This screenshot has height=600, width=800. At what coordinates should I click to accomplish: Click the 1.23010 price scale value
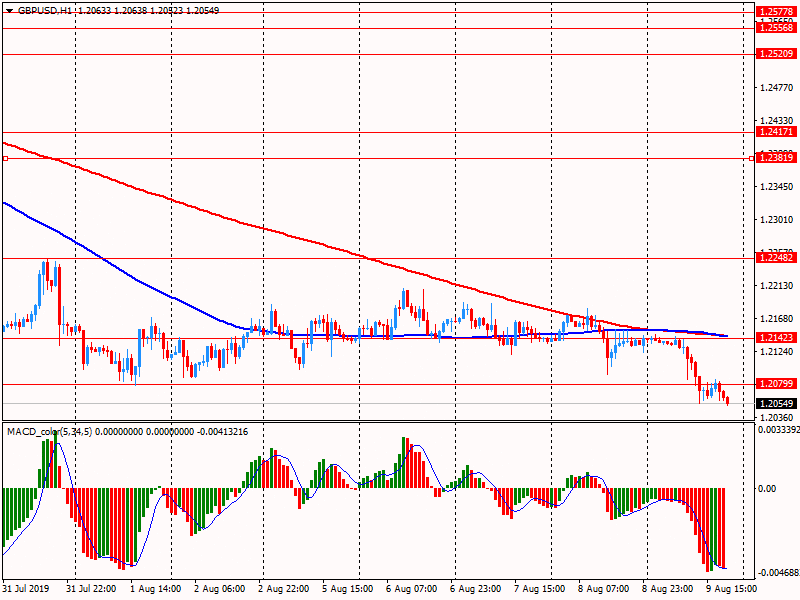tap(777, 219)
